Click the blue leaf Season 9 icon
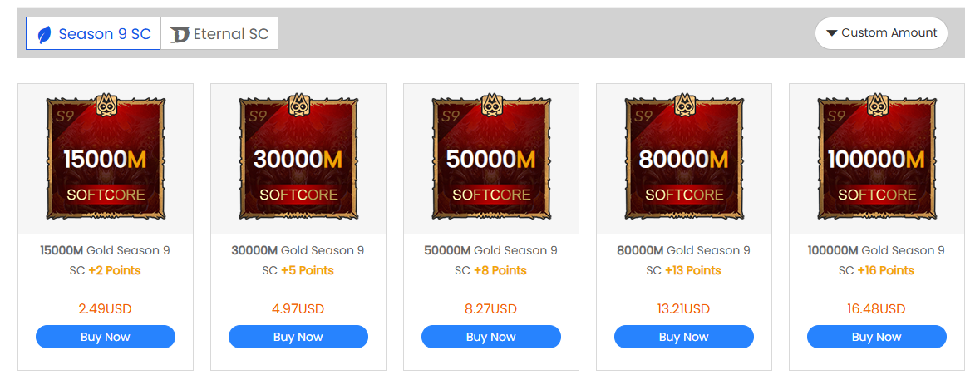980x375 pixels. pyautogui.click(x=44, y=34)
